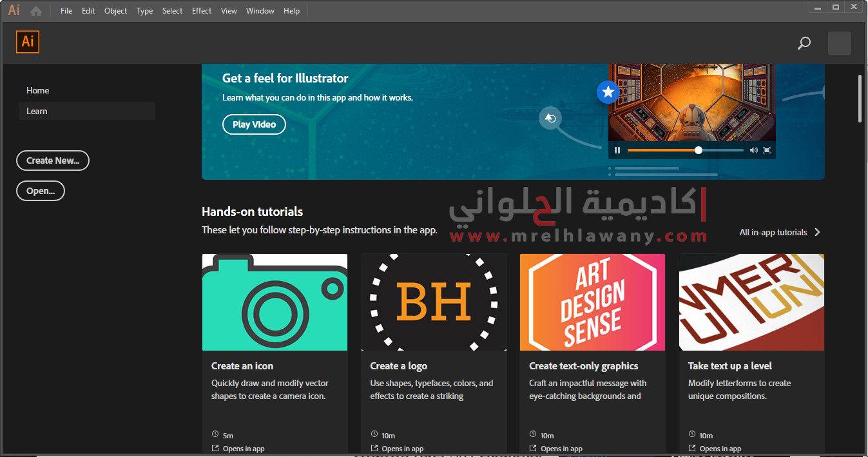Open the File menu
The width and height of the screenshot is (868, 457).
66,11
